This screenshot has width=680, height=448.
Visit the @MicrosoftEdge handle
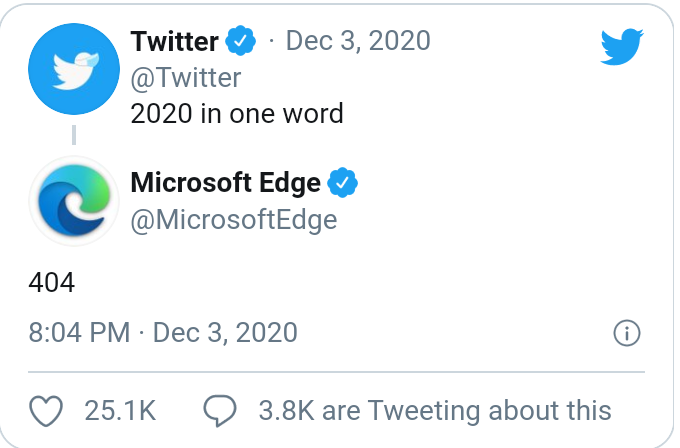pyautogui.click(x=234, y=219)
